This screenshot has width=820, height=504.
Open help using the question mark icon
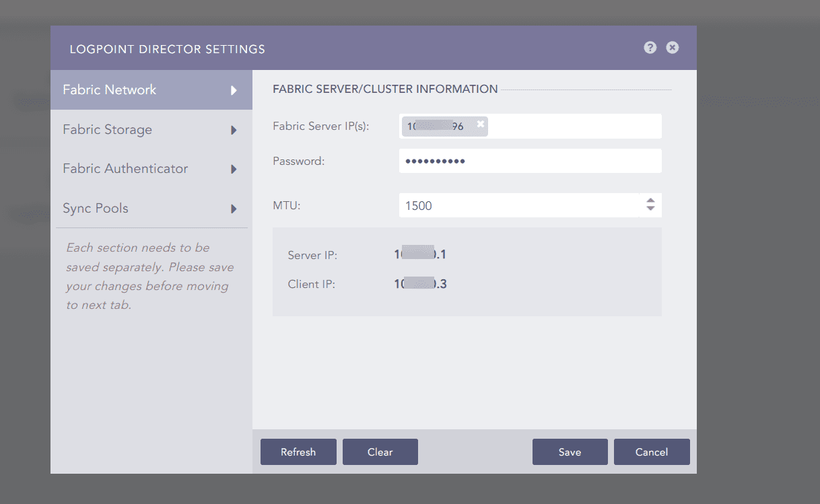coord(650,47)
